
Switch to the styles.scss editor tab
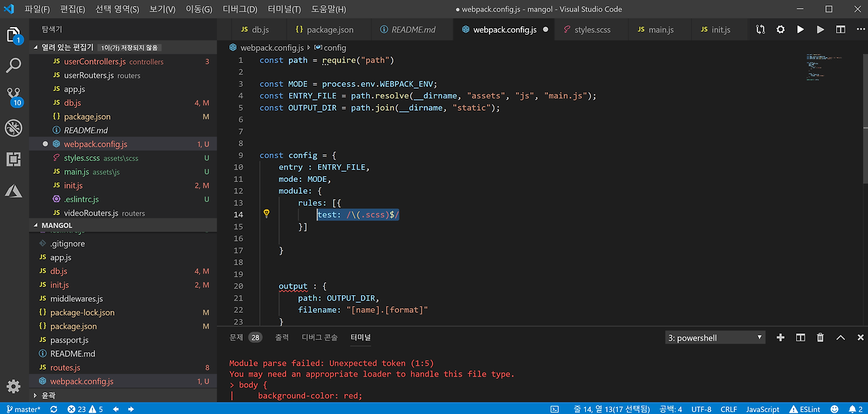[592, 30]
